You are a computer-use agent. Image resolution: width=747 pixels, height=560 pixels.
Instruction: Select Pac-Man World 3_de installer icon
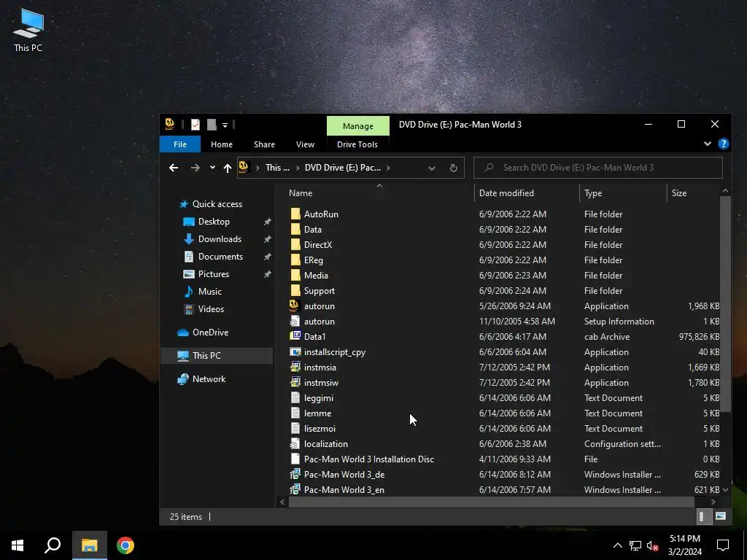[295, 474]
